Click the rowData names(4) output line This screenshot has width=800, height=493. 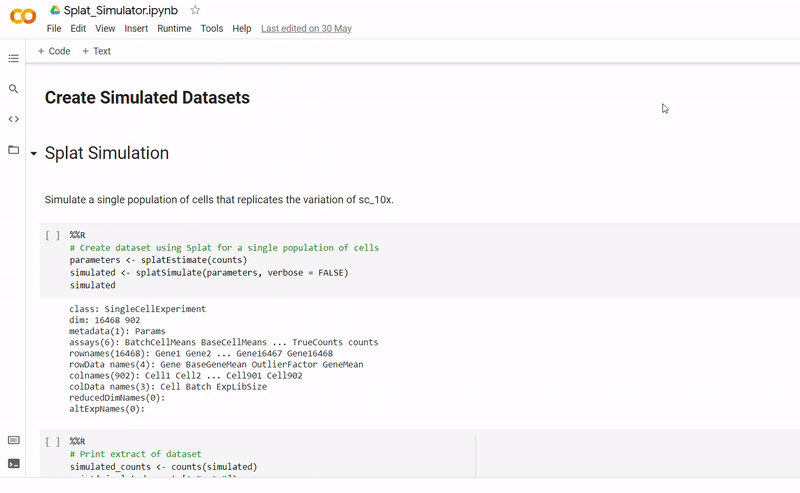[x=216, y=364]
